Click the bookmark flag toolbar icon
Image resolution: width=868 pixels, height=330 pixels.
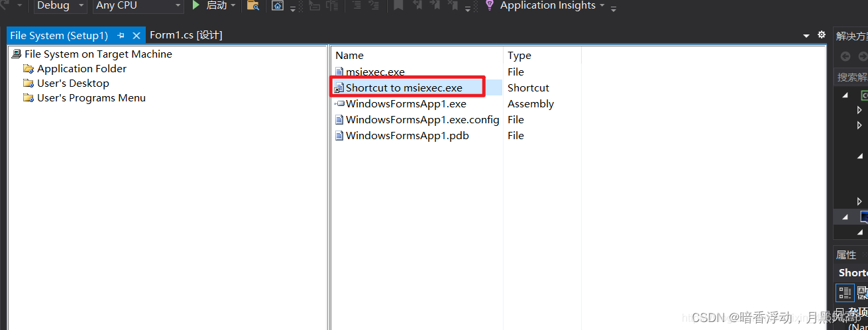coord(398,5)
